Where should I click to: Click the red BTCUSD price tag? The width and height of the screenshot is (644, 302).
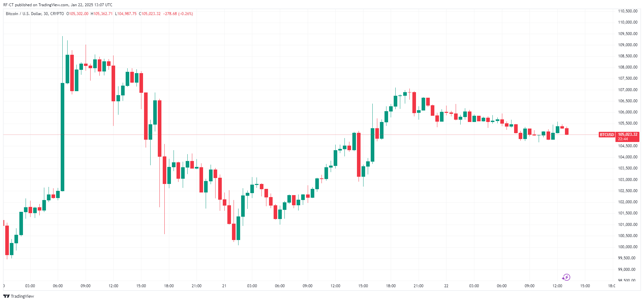coord(607,135)
